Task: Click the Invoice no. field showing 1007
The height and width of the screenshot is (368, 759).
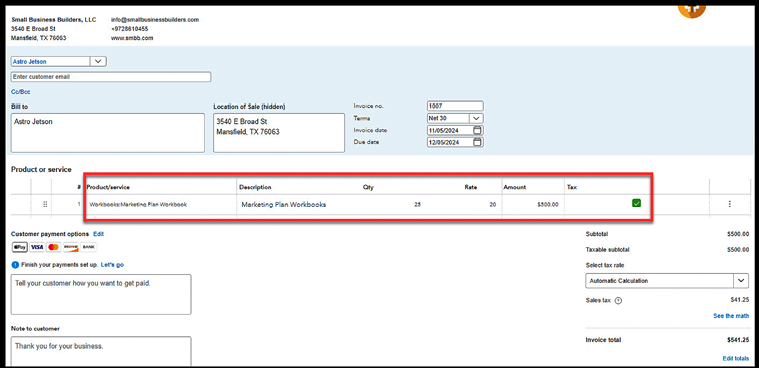Action: pyautogui.click(x=455, y=106)
